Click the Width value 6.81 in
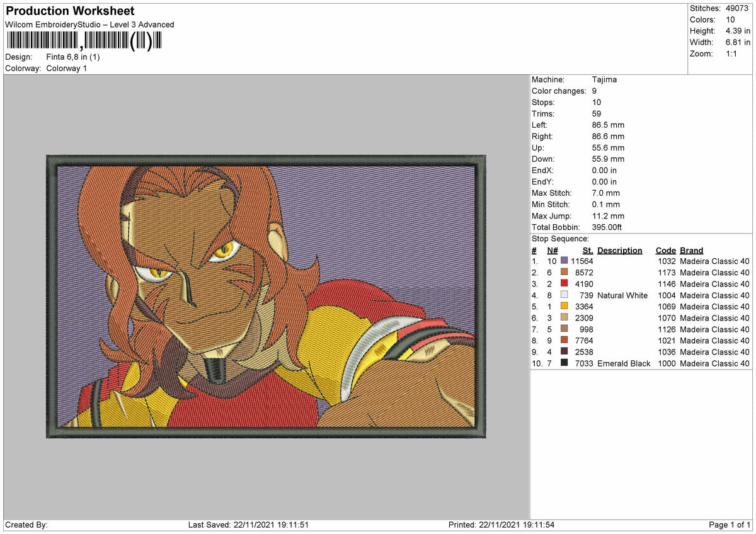This screenshot has height=534, width=756. (738, 42)
